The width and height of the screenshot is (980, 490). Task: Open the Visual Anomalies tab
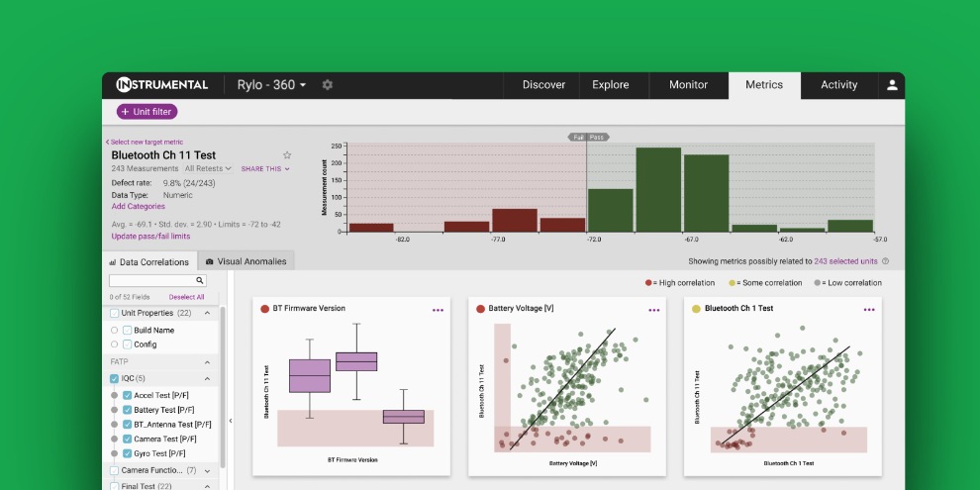click(x=245, y=261)
